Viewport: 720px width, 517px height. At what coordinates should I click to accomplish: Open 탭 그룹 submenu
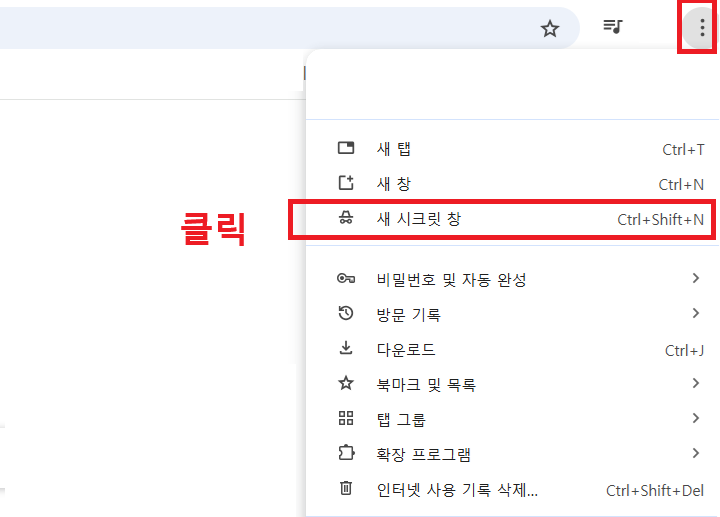512,419
